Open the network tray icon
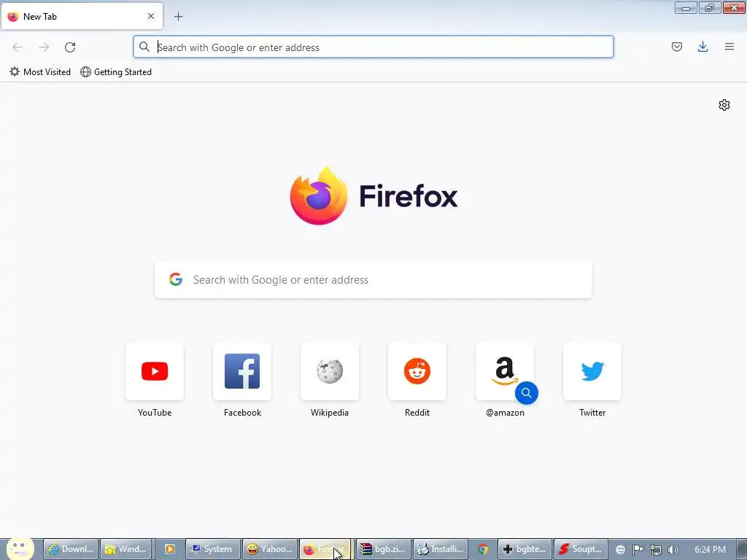747x560 pixels. [656, 550]
